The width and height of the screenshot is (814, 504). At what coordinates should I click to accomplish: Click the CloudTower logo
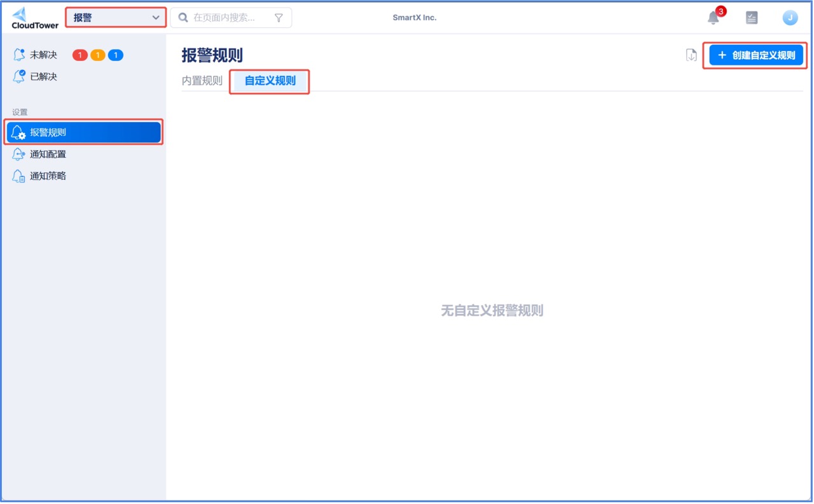coord(34,18)
